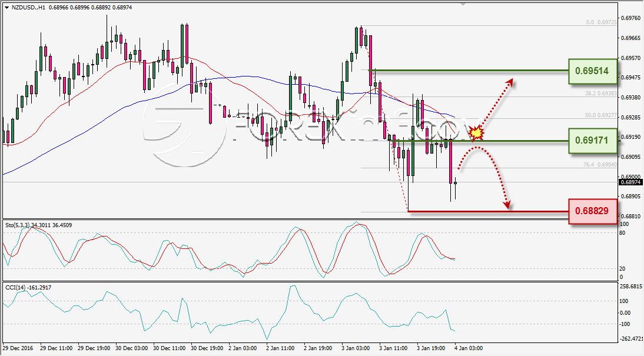Viewport: 644px width, 356px height.
Task: Click the upward red dotted arrow head
Action: click(x=509, y=82)
